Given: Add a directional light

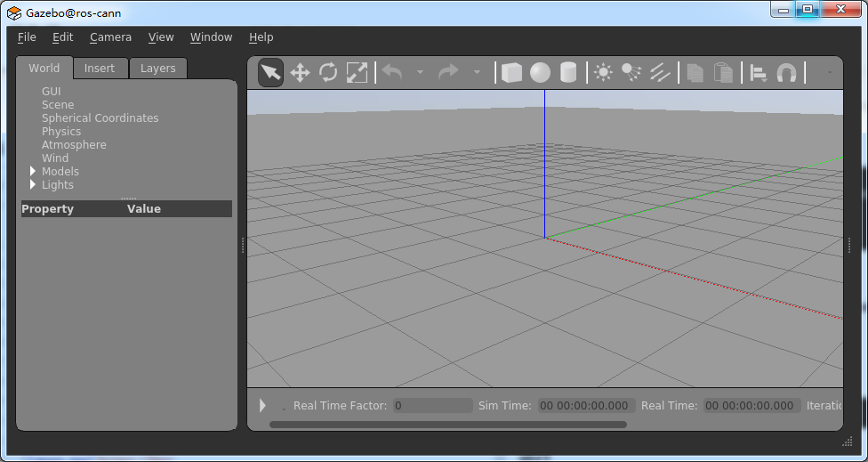Looking at the screenshot, I should 660,73.
